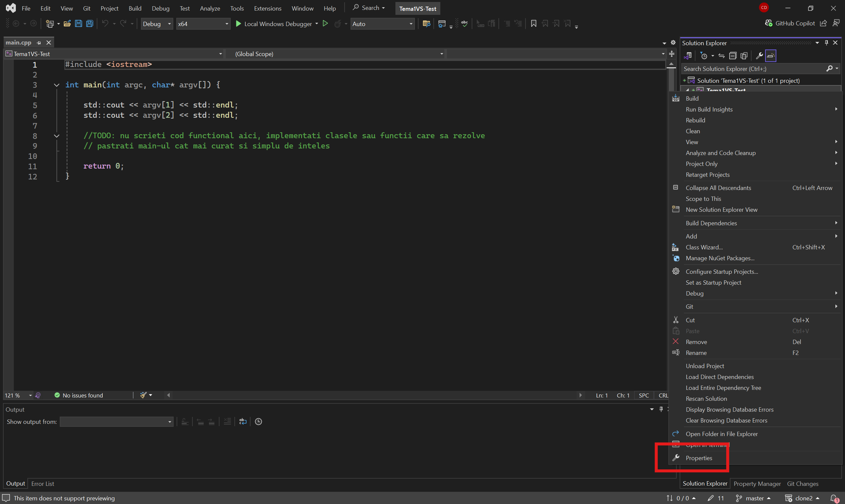Open the 121 % zoom dropdown
This screenshot has height=504, width=845.
click(x=18, y=395)
